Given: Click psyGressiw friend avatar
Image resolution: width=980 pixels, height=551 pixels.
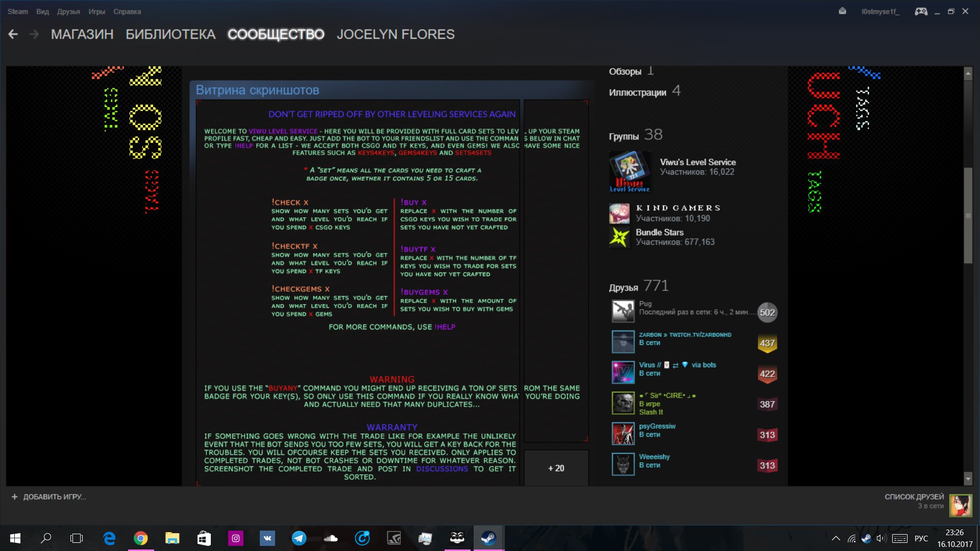Looking at the screenshot, I should (623, 434).
